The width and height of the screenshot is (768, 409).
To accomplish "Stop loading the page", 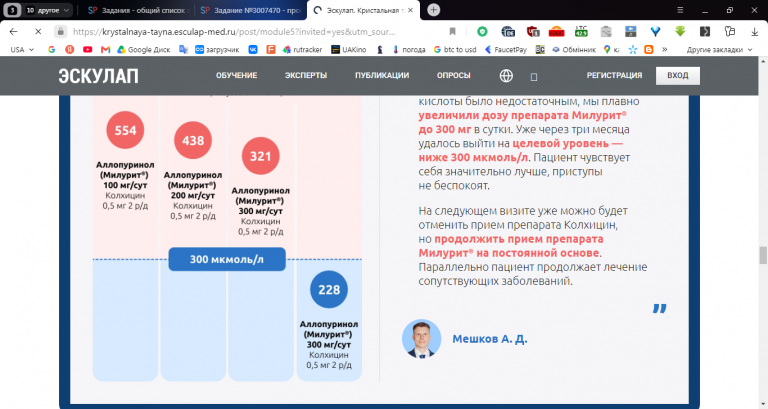I will click(x=38, y=31).
